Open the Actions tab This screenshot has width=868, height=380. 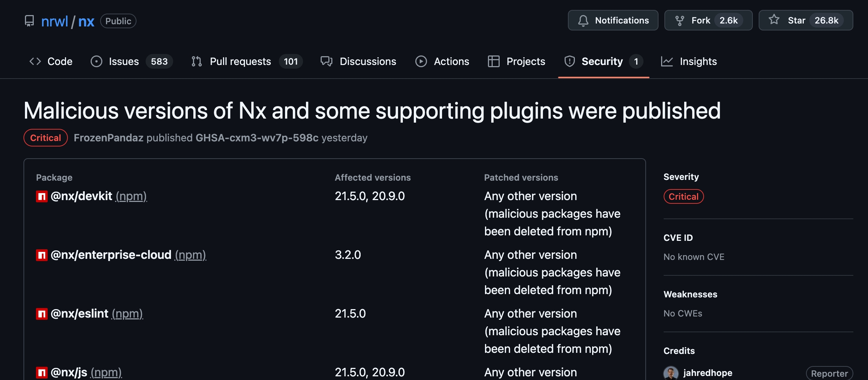tap(451, 61)
